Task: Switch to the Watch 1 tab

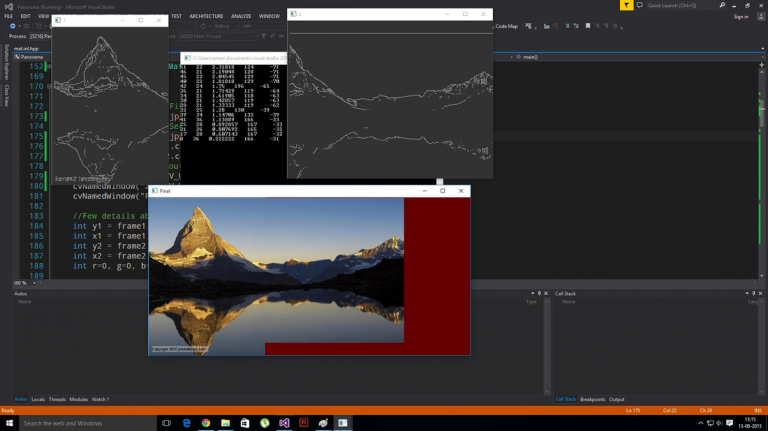Action: (100, 399)
